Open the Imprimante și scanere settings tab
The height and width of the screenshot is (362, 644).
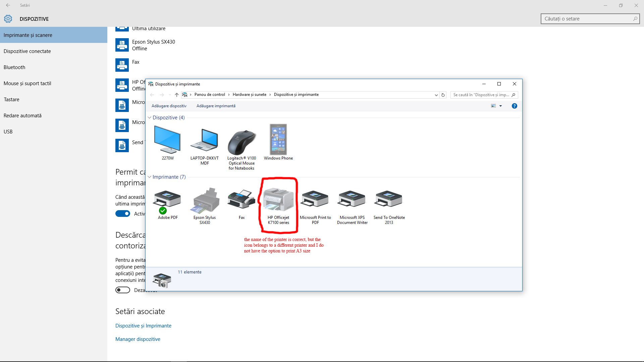(x=54, y=35)
